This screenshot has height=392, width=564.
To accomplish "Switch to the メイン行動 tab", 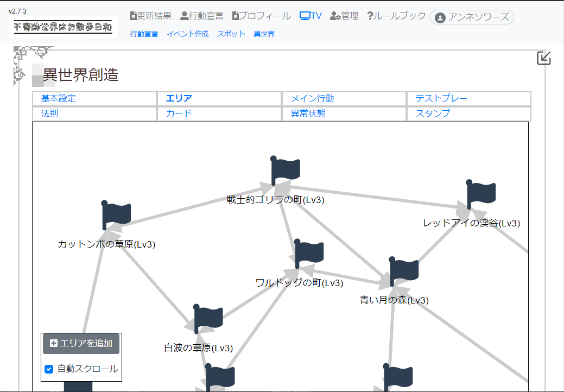I will (x=344, y=98).
